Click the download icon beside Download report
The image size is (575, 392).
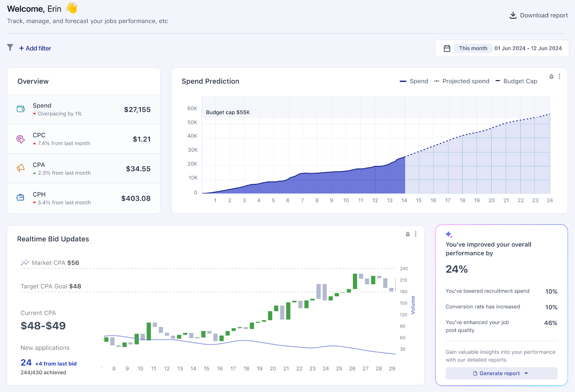click(x=513, y=15)
